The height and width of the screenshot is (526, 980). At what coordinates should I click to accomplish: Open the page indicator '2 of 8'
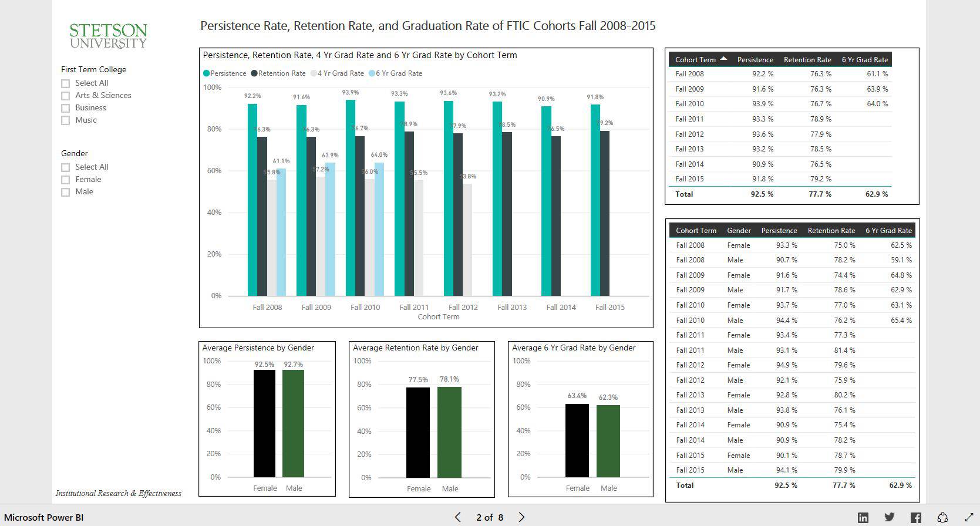[489, 517]
